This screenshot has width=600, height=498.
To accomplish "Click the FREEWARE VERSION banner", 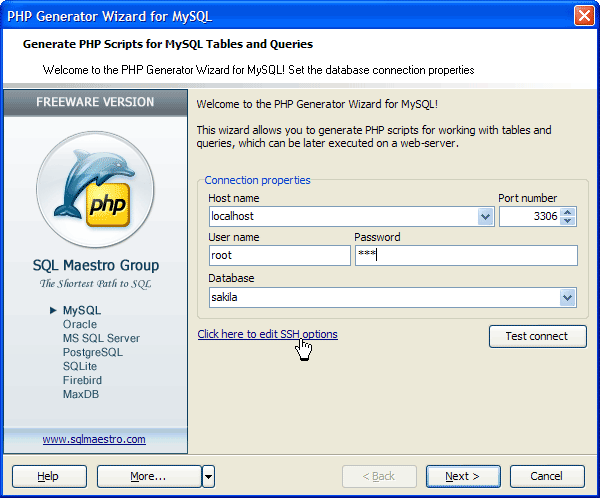I will point(95,102).
